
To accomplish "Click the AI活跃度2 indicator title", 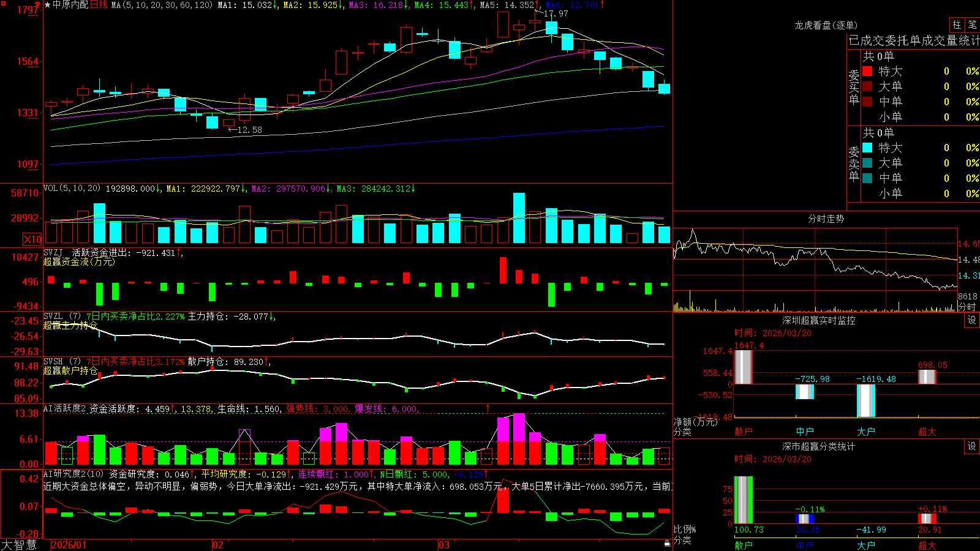I will pyautogui.click(x=65, y=408).
